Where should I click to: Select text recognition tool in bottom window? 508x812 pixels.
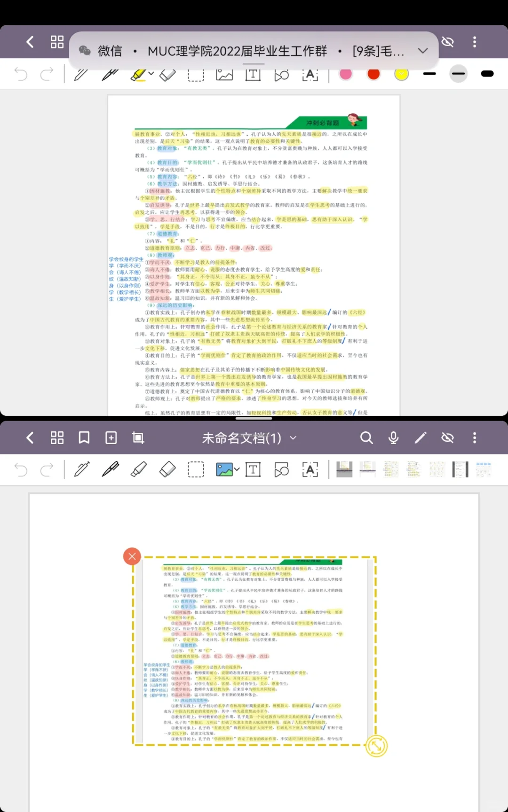(x=310, y=469)
